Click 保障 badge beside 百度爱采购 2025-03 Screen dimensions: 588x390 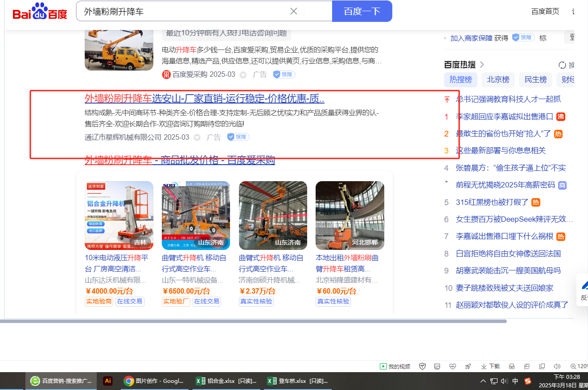click(x=284, y=75)
